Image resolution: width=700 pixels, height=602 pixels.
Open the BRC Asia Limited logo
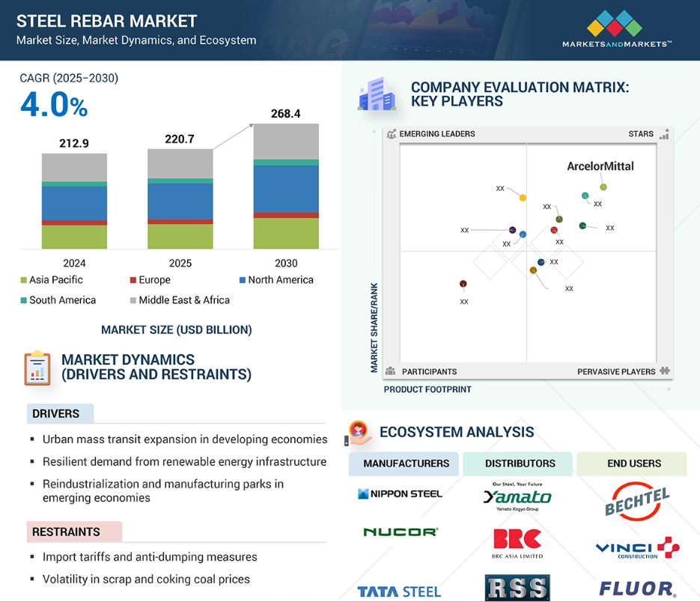pyautogui.click(x=517, y=543)
